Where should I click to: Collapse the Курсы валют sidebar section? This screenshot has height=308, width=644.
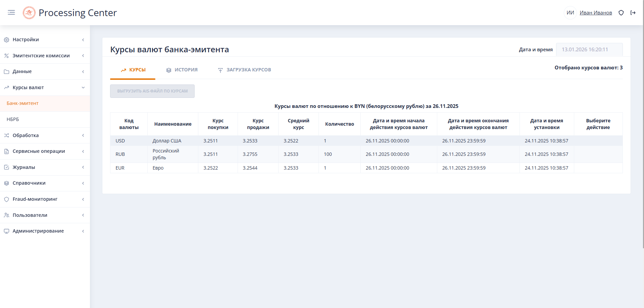[x=83, y=87]
